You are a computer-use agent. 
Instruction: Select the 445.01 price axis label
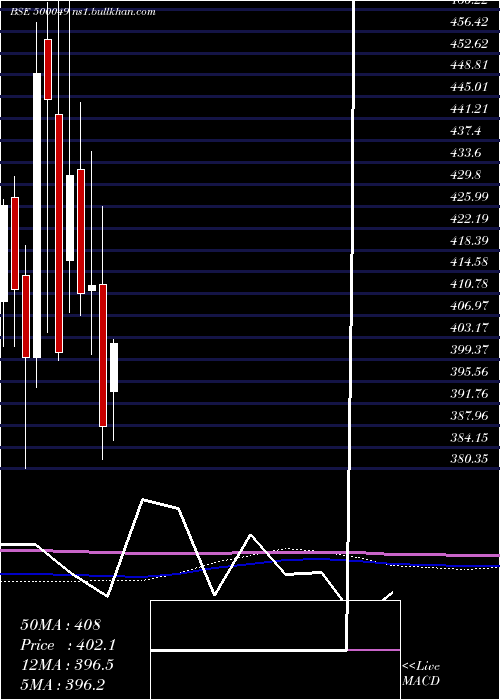469,86
